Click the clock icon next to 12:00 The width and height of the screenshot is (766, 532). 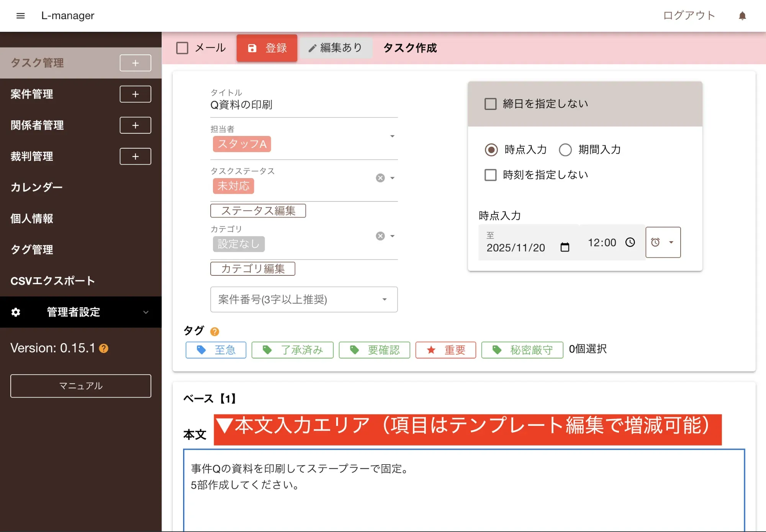coord(630,242)
